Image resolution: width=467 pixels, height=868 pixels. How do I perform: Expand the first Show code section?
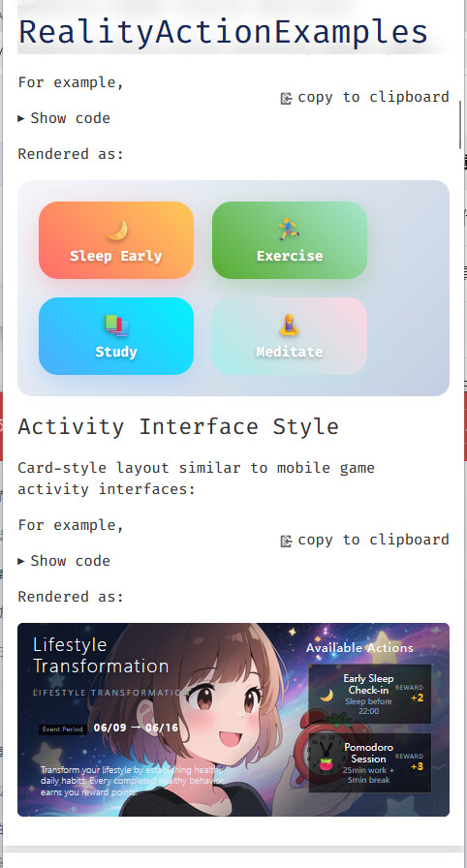pyautogui.click(x=64, y=118)
